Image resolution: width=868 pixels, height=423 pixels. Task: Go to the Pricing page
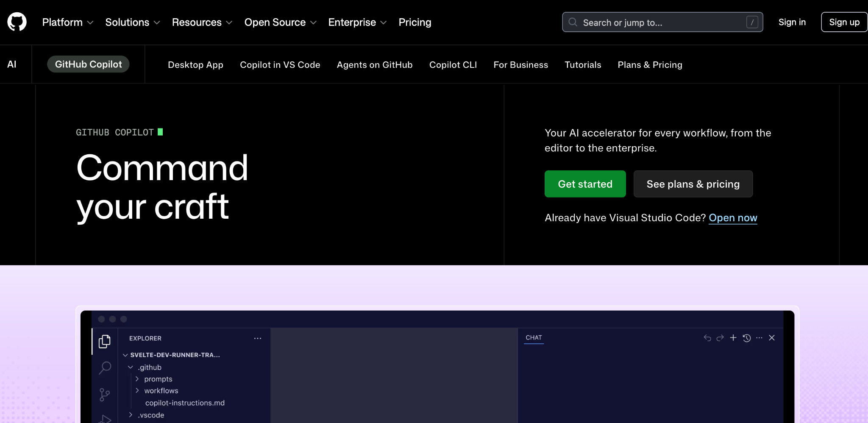click(x=415, y=22)
